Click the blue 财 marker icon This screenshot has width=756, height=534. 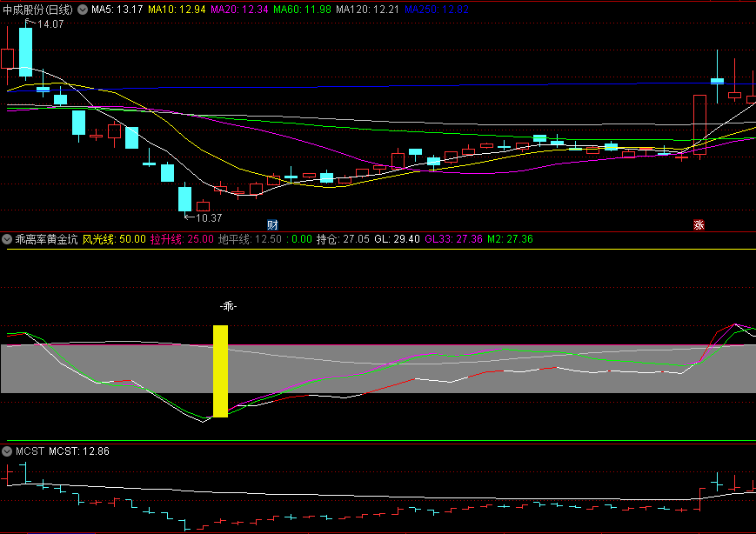pos(272,224)
